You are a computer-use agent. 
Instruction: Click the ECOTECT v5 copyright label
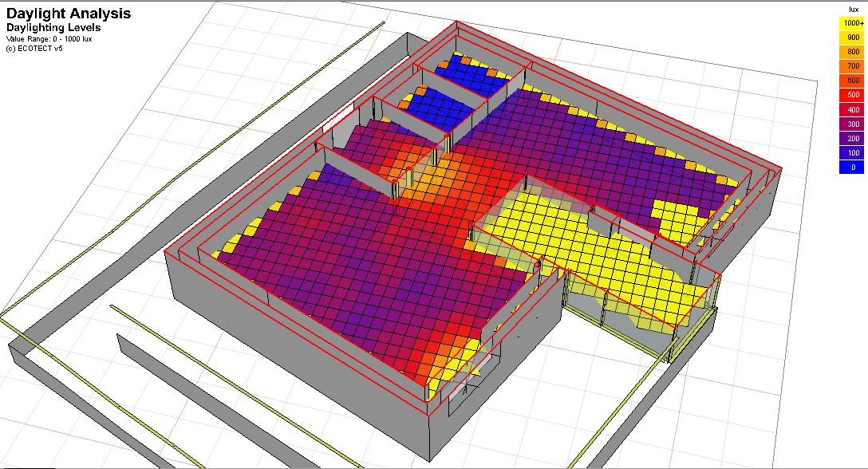tap(34, 48)
